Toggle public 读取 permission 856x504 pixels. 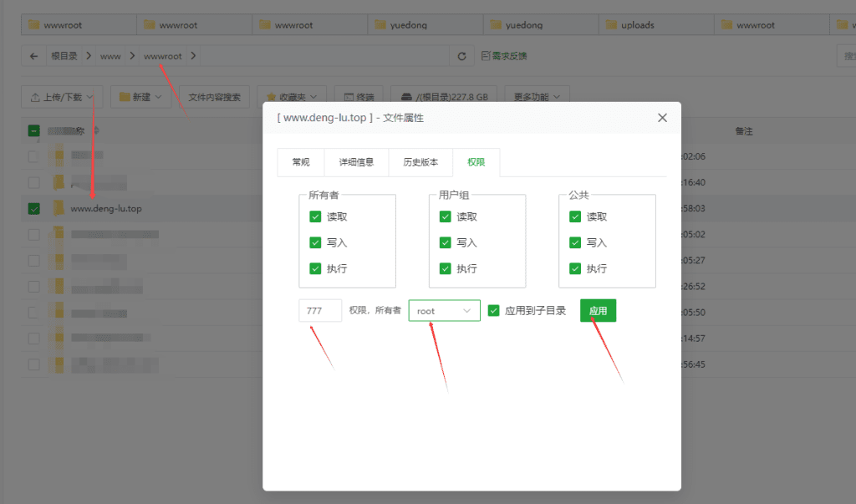575,216
